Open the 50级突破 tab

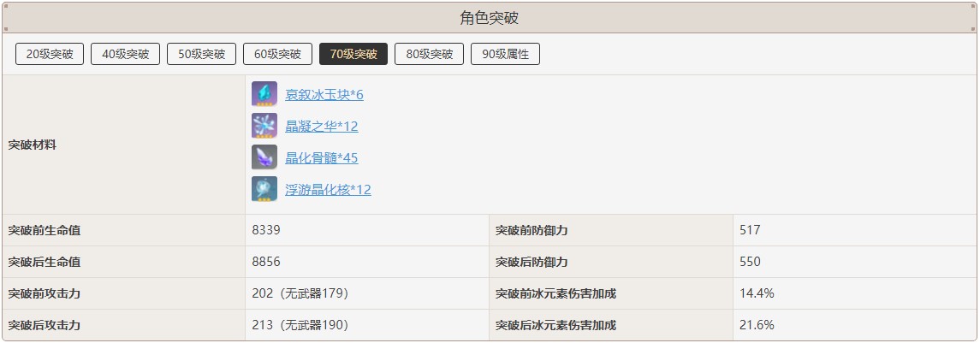coord(201,54)
